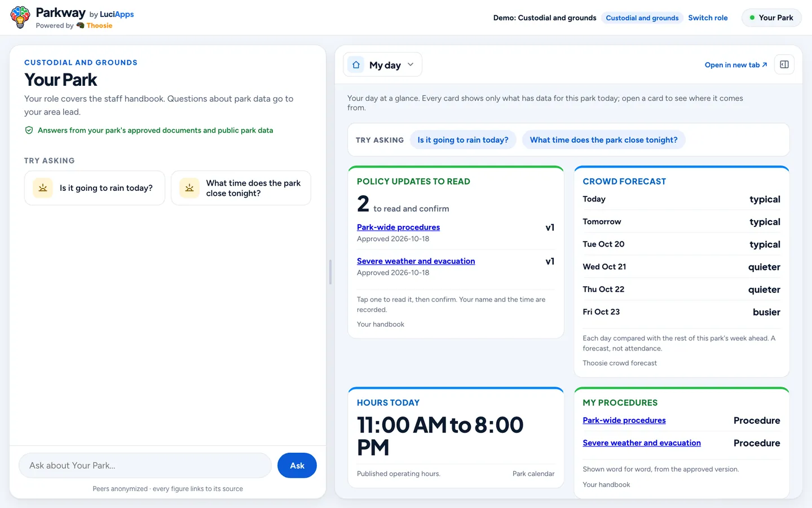812x508 pixels.
Task: Ask 'Is it going to rain today?' left card
Action: pyautogui.click(x=95, y=188)
